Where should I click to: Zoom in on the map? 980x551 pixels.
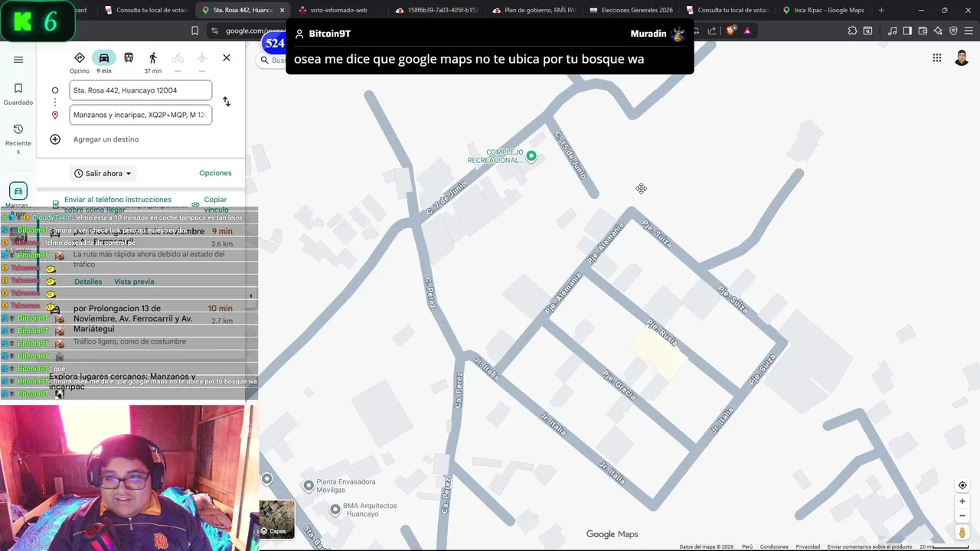click(x=962, y=501)
